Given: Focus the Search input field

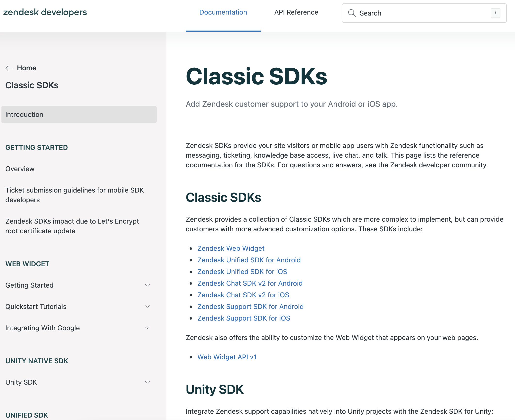Looking at the screenshot, I should (x=424, y=13).
